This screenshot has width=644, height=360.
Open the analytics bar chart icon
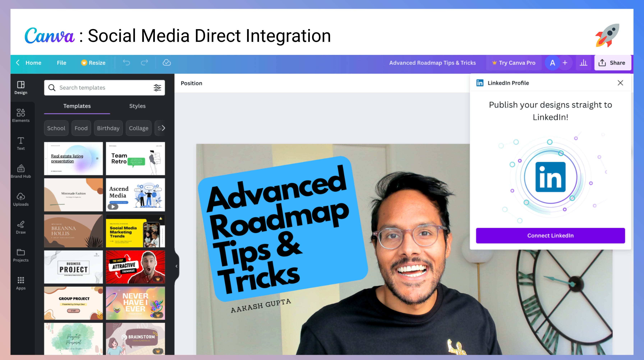[x=583, y=63]
